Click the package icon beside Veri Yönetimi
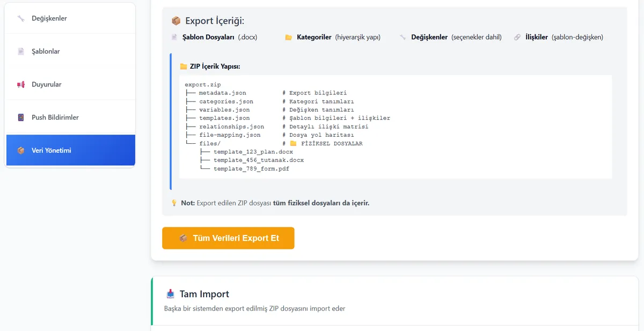Screen dimensions: 644x331 [21, 151]
